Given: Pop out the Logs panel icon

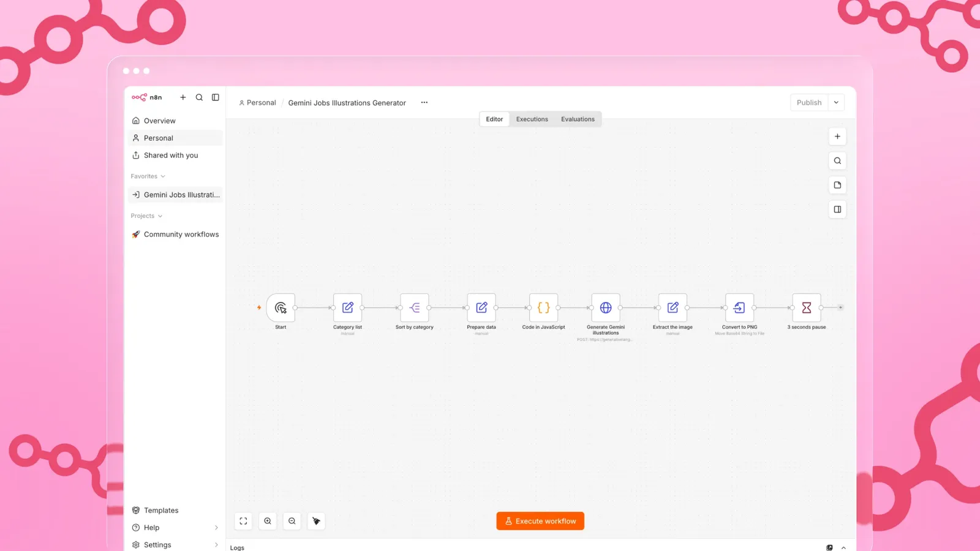Looking at the screenshot, I should pyautogui.click(x=829, y=547).
